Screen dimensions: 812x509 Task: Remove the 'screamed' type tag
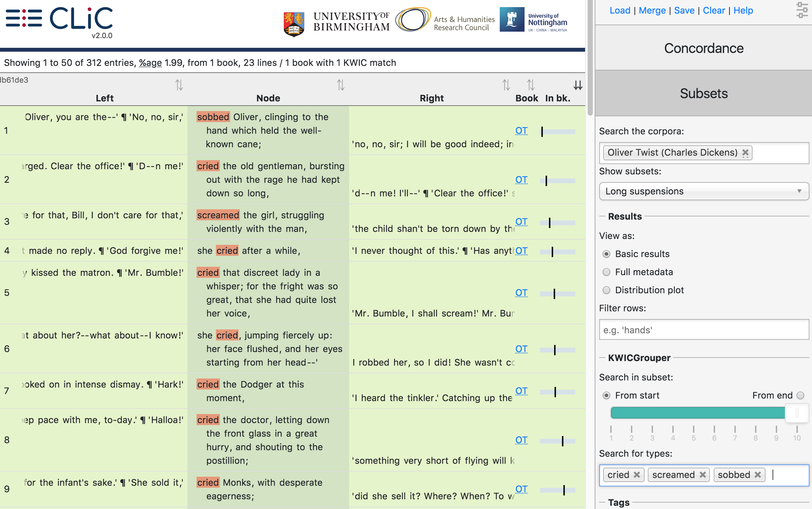click(x=702, y=475)
